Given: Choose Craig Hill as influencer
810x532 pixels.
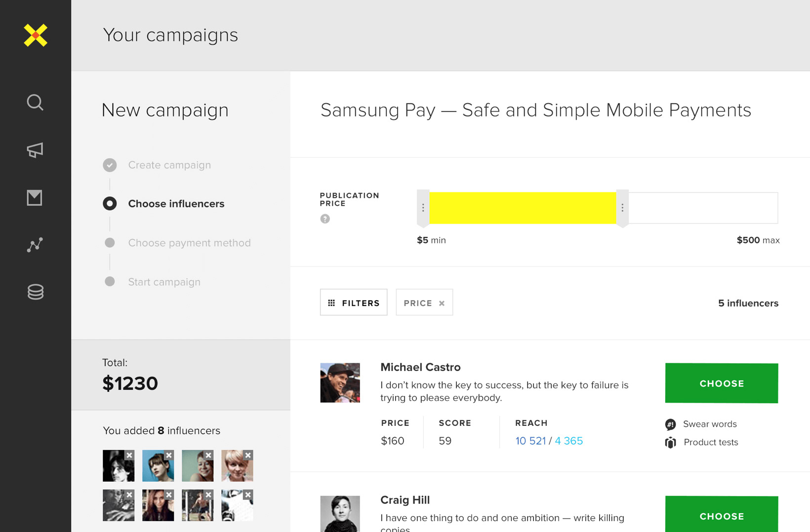Looking at the screenshot, I should click(x=721, y=516).
